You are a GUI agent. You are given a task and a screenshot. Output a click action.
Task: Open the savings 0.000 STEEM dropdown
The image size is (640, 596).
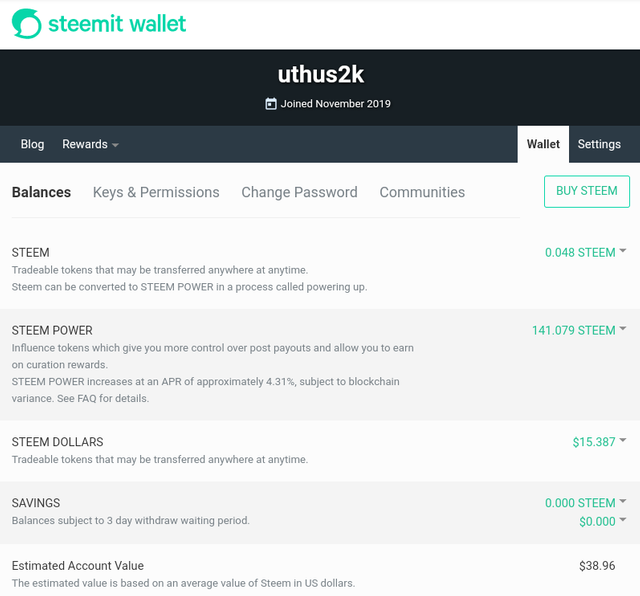pyautogui.click(x=585, y=503)
